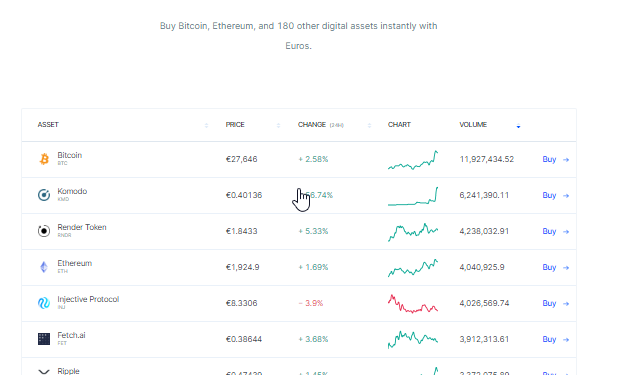Select the Render Token icon

coord(44,231)
